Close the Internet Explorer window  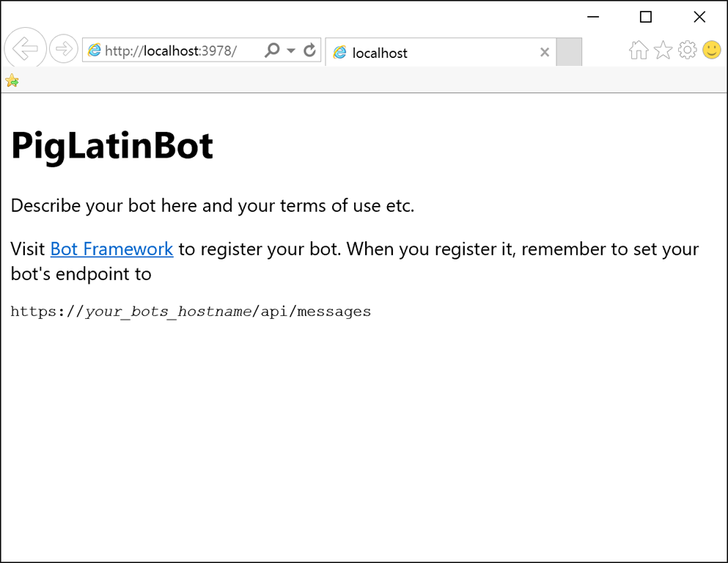click(x=699, y=17)
